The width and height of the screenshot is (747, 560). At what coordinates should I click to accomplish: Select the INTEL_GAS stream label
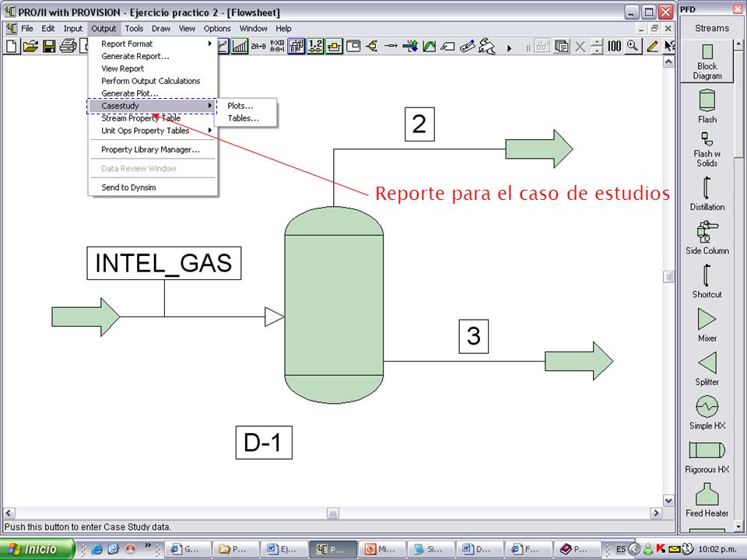click(x=164, y=263)
